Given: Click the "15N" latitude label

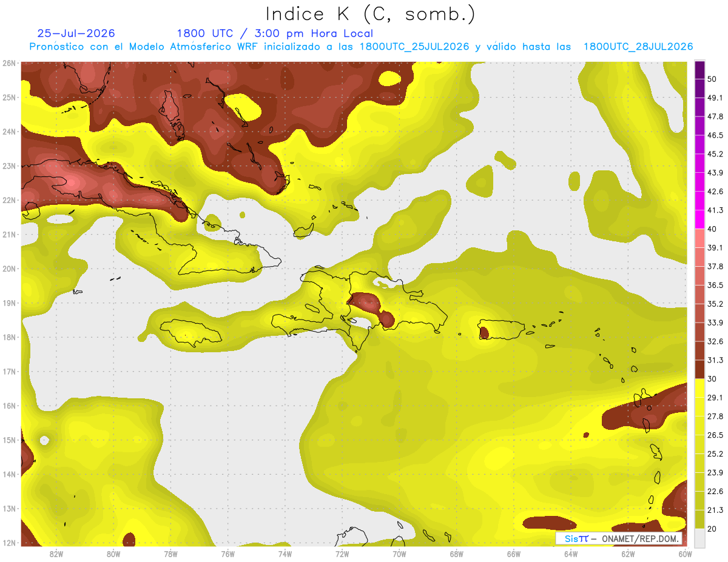Looking at the screenshot, I should (x=9, y=440).
